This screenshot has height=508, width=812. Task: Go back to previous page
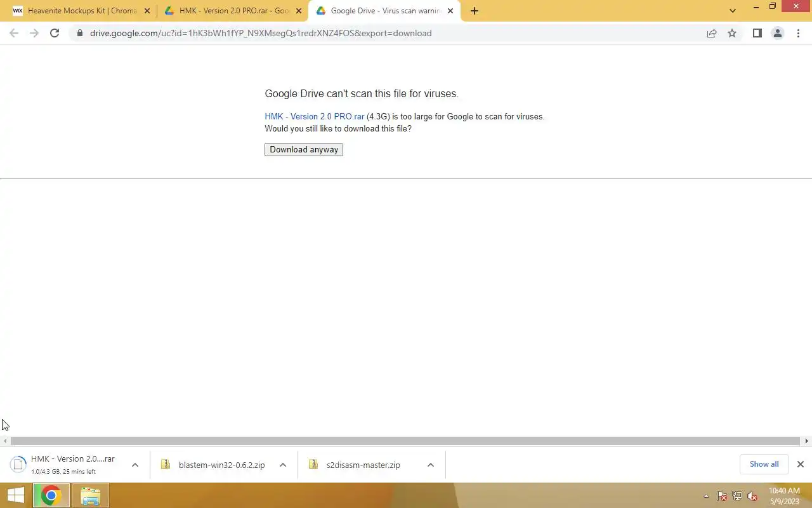[x=14, y=33]
